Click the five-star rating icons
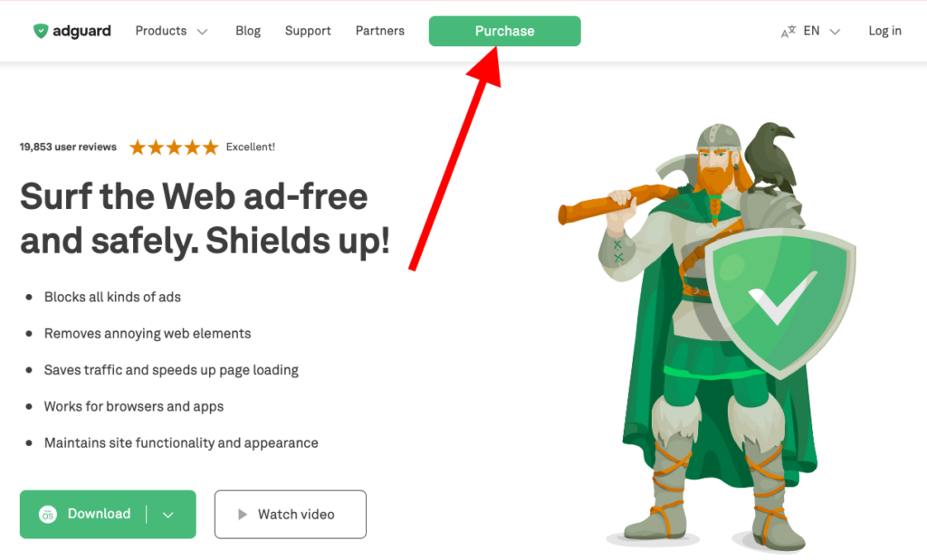 [174, 147]
